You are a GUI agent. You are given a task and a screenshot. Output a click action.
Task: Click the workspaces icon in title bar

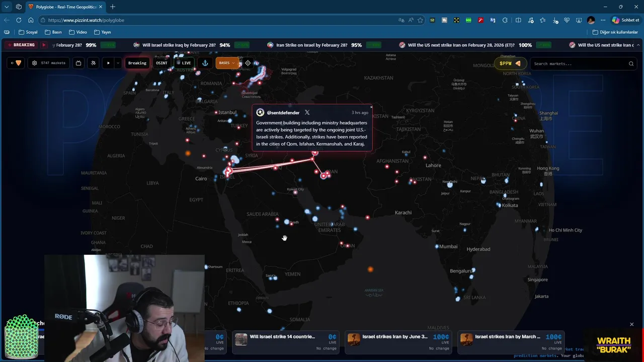tap(19, 7)
